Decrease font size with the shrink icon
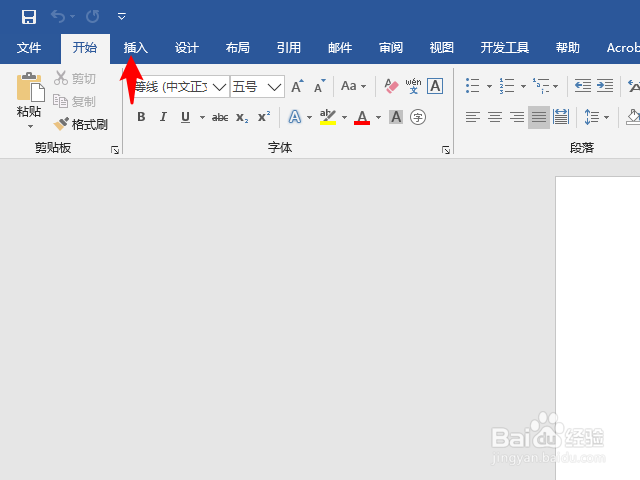The image size is (640, 480). point(320,86)
